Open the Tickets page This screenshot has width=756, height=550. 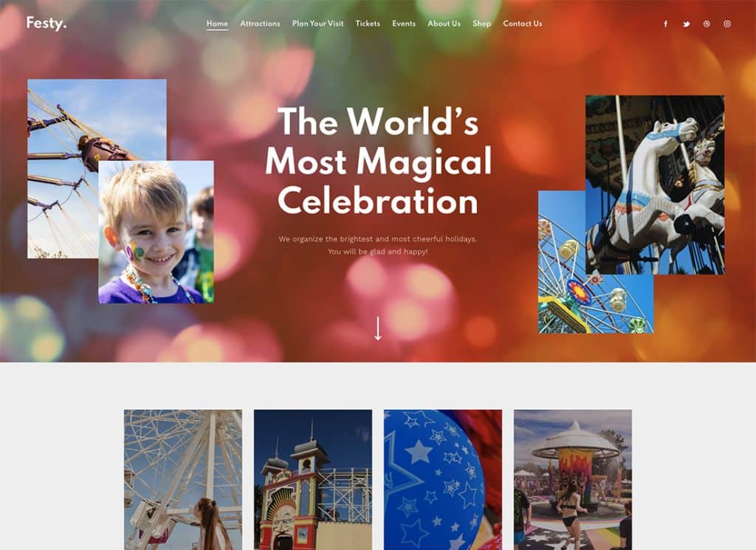(x=368, y=24)
